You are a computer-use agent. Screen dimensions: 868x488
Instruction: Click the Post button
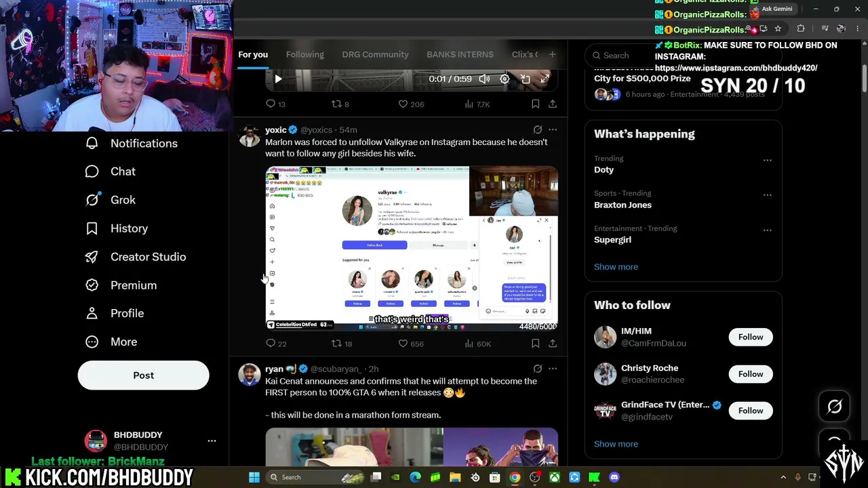click(143, 375)
